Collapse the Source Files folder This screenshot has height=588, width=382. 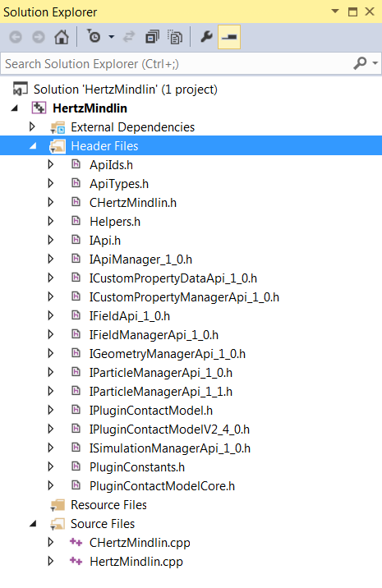pyautogui.click(x=33, y=523)
